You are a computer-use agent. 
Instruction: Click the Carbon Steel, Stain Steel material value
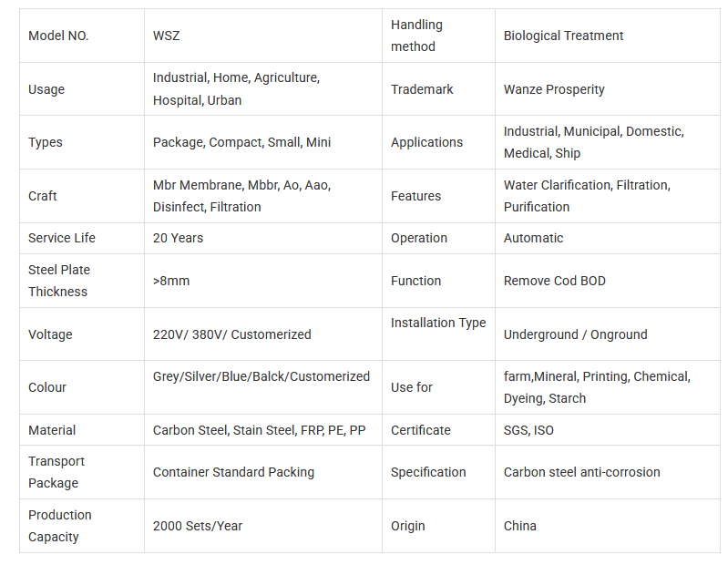click(x=259, y=430)
